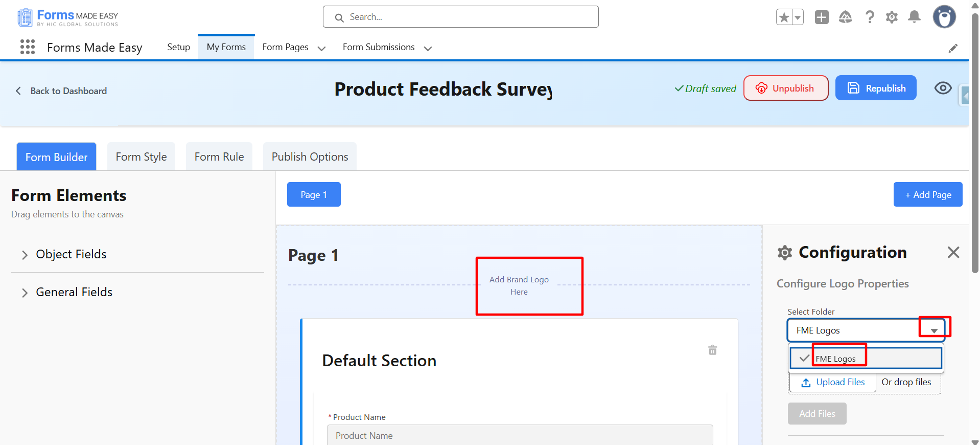Open the Form Pages menu chevron
The image size is (980, 445).
(x=321, y=48)
